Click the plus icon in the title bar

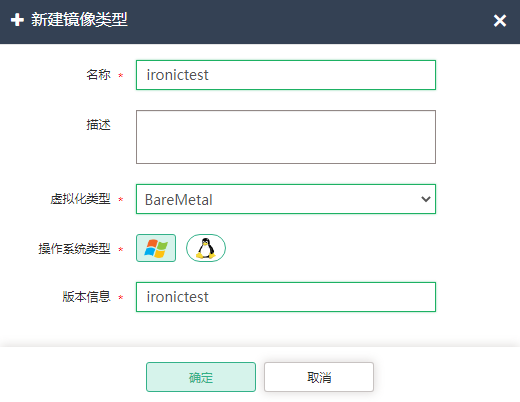pos(17,20)
